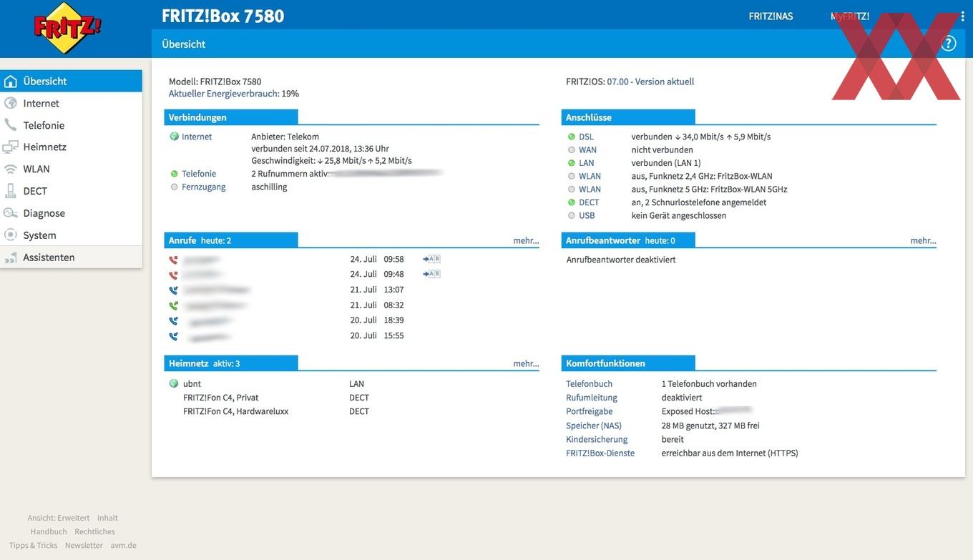Click the WLAN wifi icon in sidebar
This screenshot has height=560, width=973.
[10, 169]
